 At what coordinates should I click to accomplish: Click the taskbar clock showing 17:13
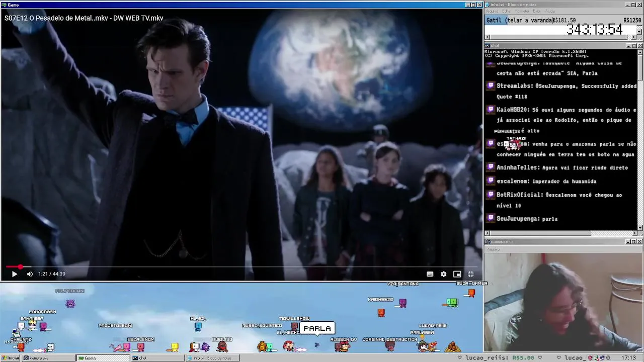(x=628, y=358)
